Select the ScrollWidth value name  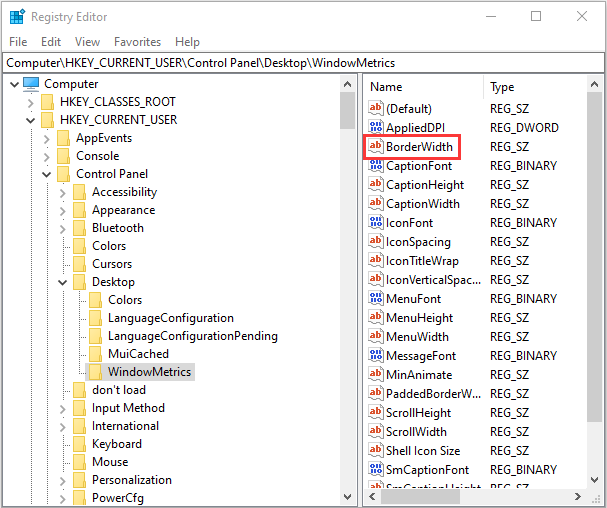point(416,432)
